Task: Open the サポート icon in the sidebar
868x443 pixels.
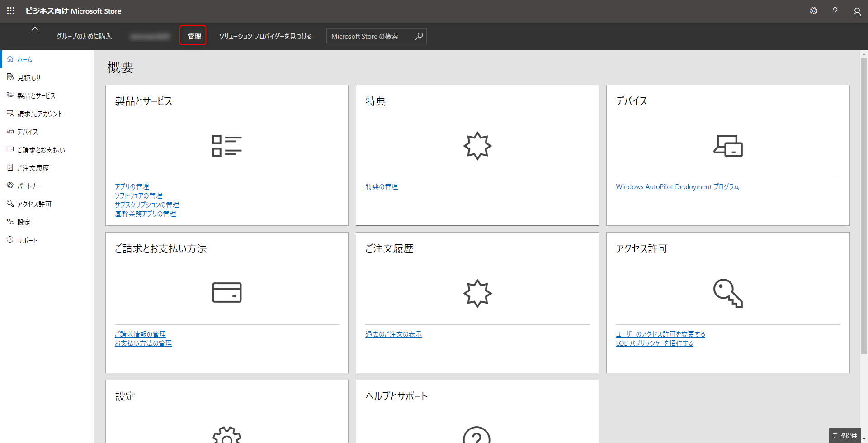Action: click(10, 240)
